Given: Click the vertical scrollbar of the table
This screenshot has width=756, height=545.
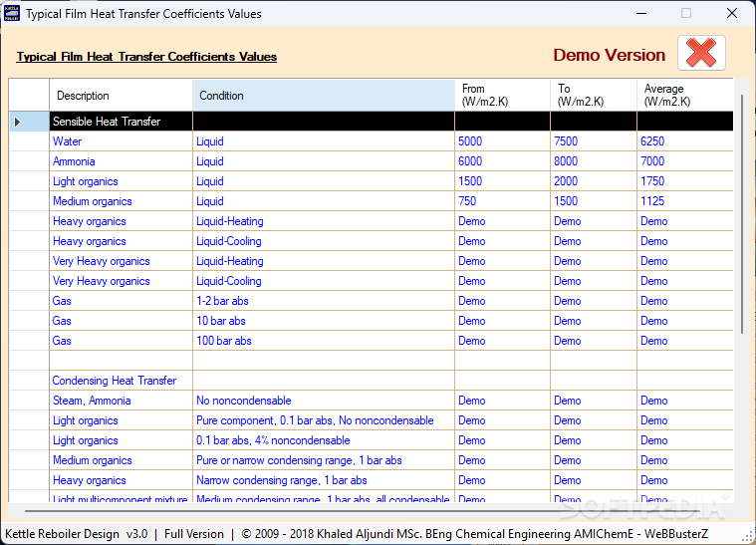Looking at the screenshot, I should pyautogui.click(x=742, y=213).
